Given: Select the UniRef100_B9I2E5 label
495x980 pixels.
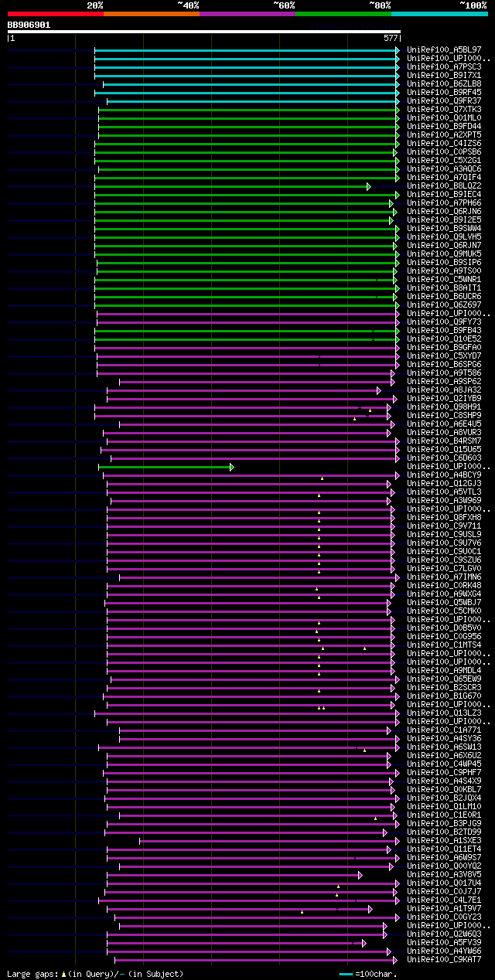Looking at the screenshot, I should click(x=444, y=220).
